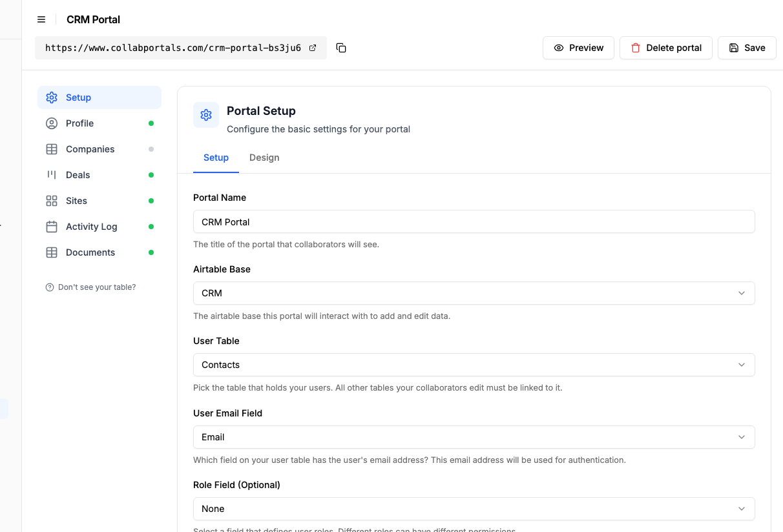The height and width of the screenshot is (532, 783).
Task: Click the Profile user icon in sidebar
Action: click(x=52, y=123)
